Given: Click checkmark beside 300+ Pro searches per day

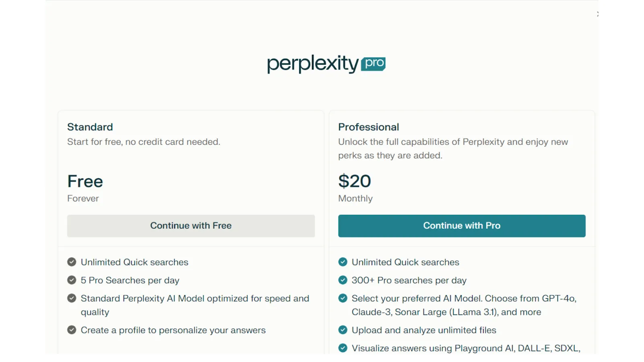Looking at the screenshot, I should [x=343, y=280].
